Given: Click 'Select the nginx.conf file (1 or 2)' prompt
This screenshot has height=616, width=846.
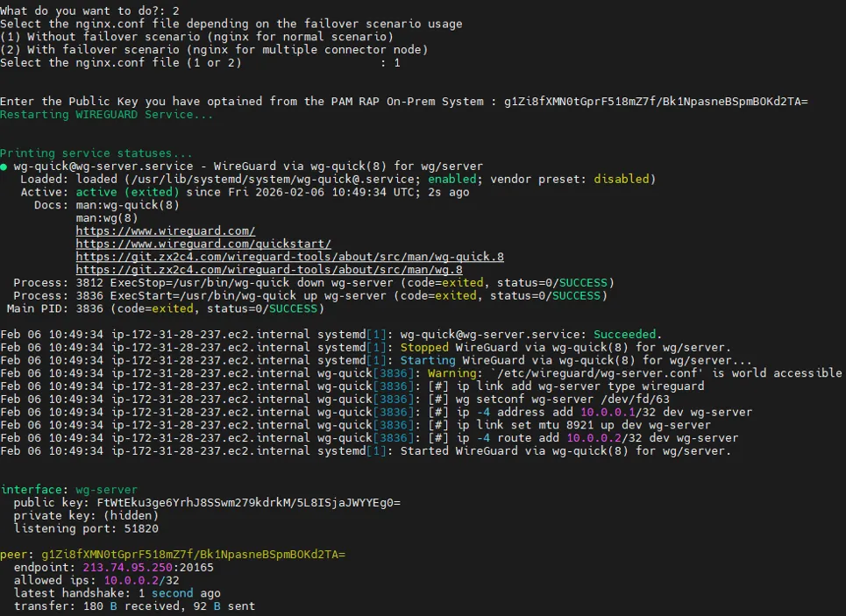Looking at the screenshot, I should click(121, 62).
